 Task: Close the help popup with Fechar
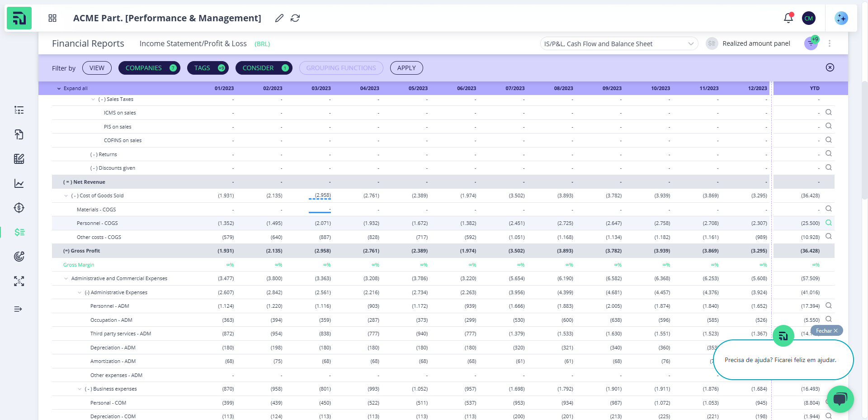click(x=826, y=331)
